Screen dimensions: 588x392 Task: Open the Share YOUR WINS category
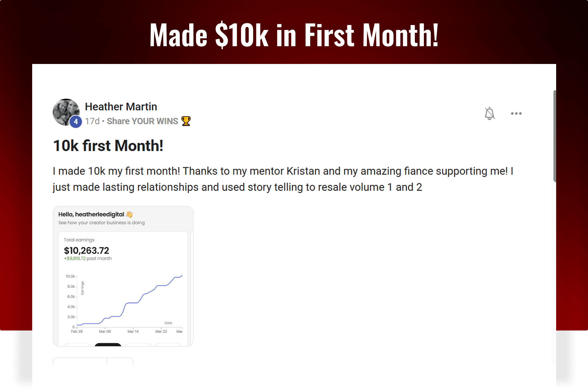(x=142, y=121)
